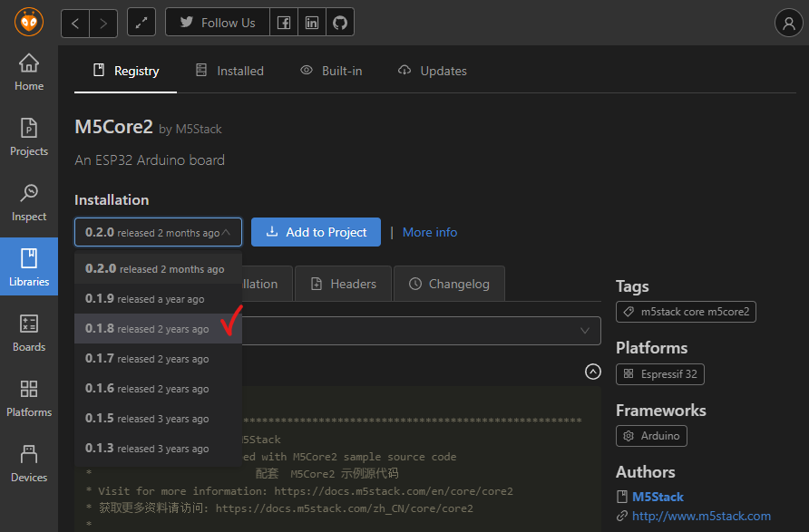Open the user account icon top right
The width and height of the screenshot is (809, 532).
click(788, 23)
